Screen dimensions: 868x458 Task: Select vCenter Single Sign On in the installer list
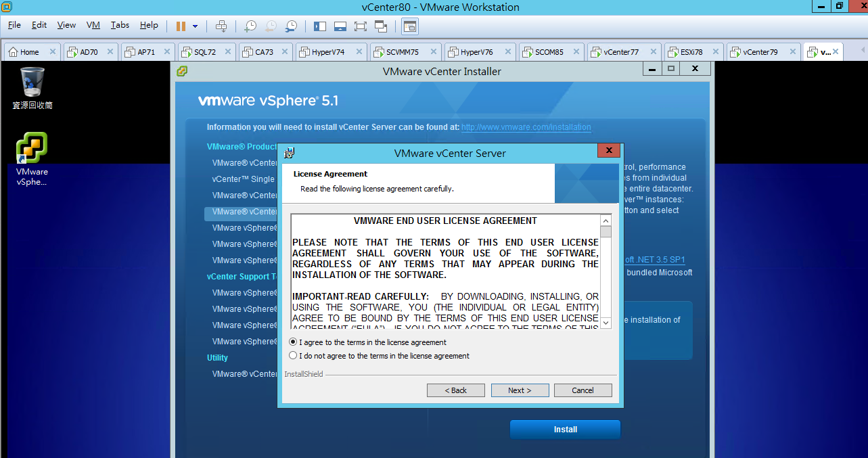point(244,179)
